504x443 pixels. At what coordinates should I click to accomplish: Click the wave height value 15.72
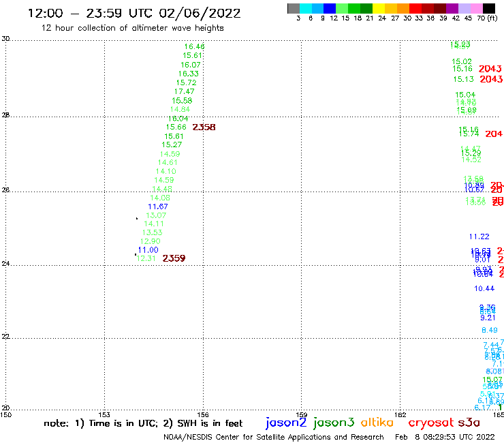[186, 82]
